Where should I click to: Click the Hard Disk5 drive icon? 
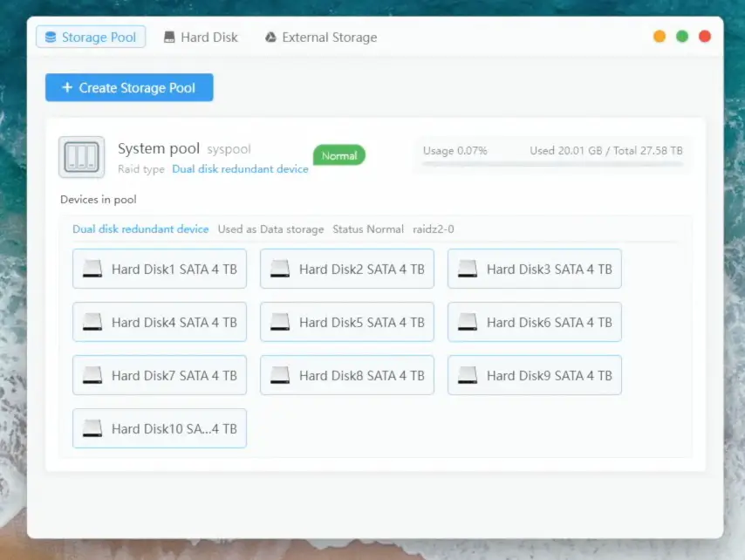coord(280,323)
